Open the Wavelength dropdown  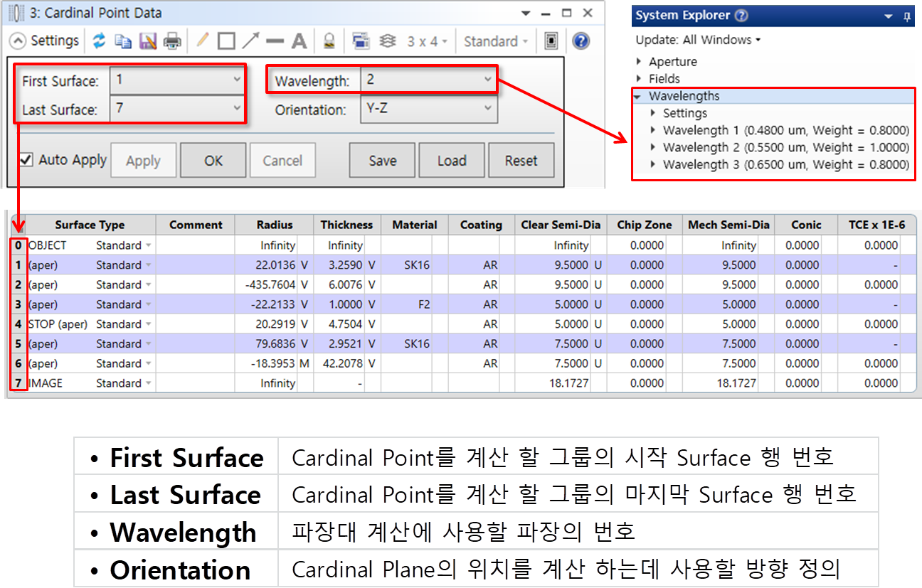click(428, 80)
